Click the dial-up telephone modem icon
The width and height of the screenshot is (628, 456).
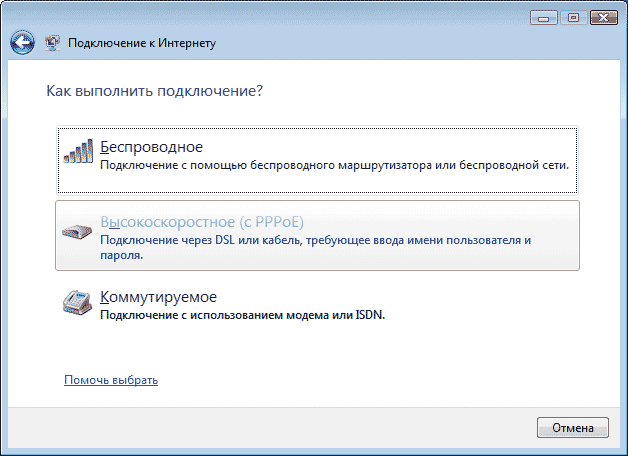(79, 303)
